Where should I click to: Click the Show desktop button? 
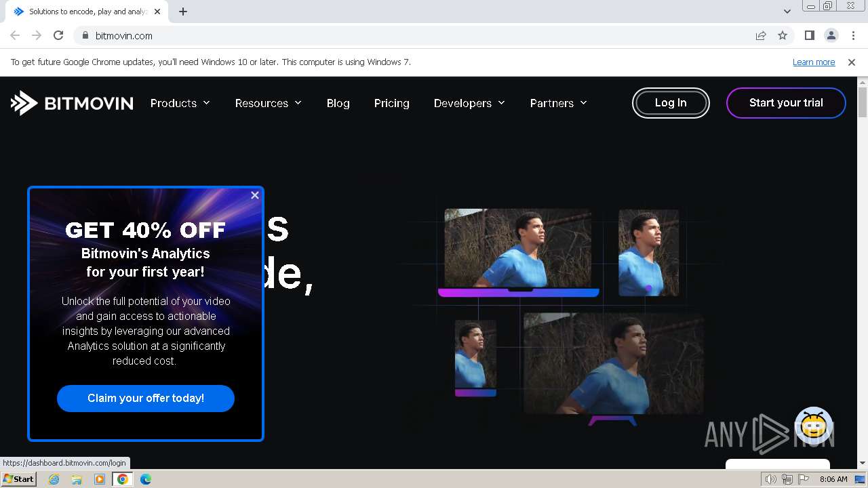(x=861, y=479)
